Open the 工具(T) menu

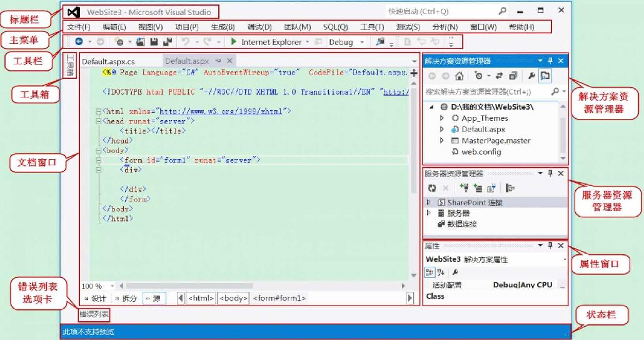(372, 27)
